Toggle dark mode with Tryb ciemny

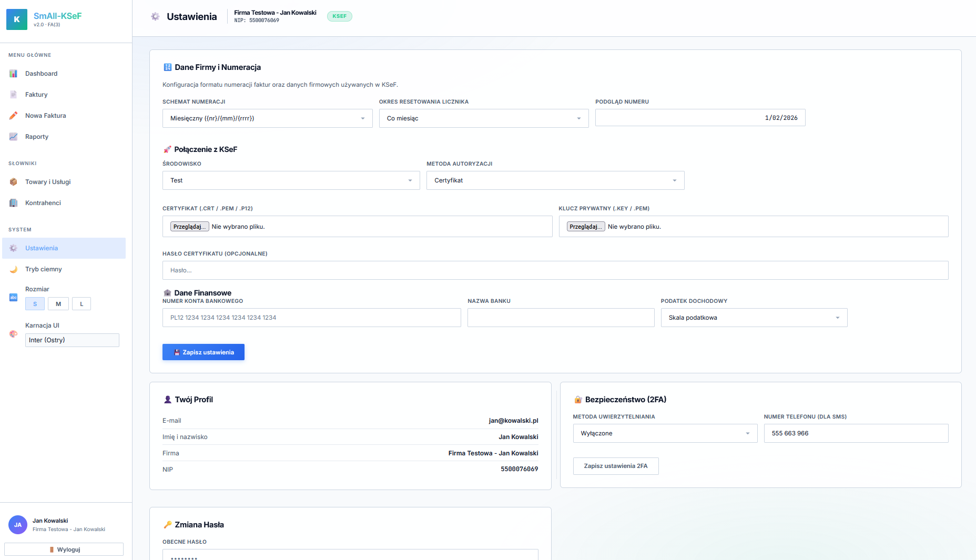pyautogui.click(x=44, y=269)
